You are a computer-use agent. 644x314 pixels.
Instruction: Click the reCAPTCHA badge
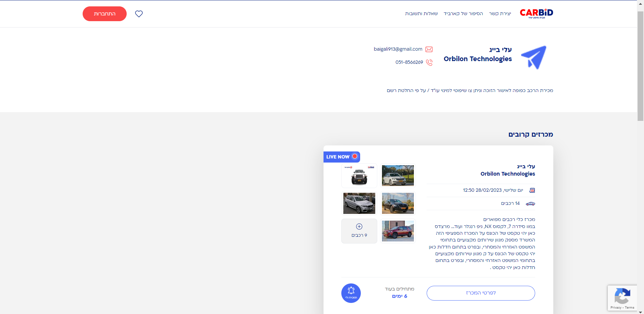[622, 298]
